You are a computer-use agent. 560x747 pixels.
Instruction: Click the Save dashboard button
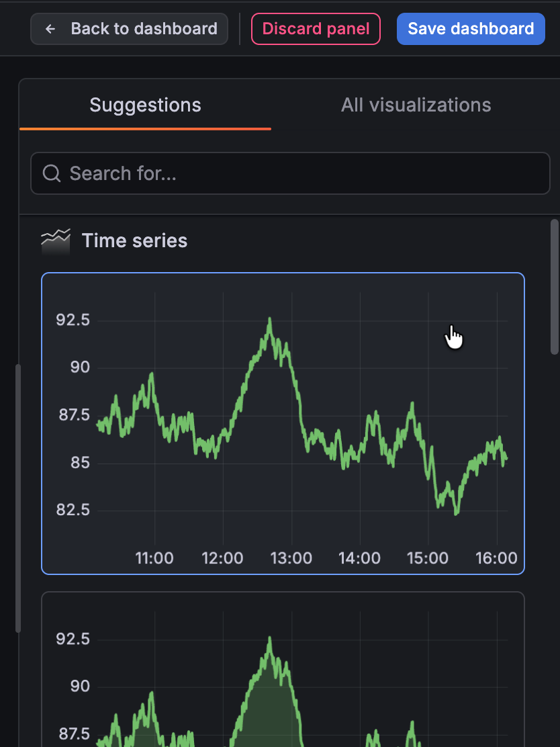pyautogui.click(x=470, y=28)
